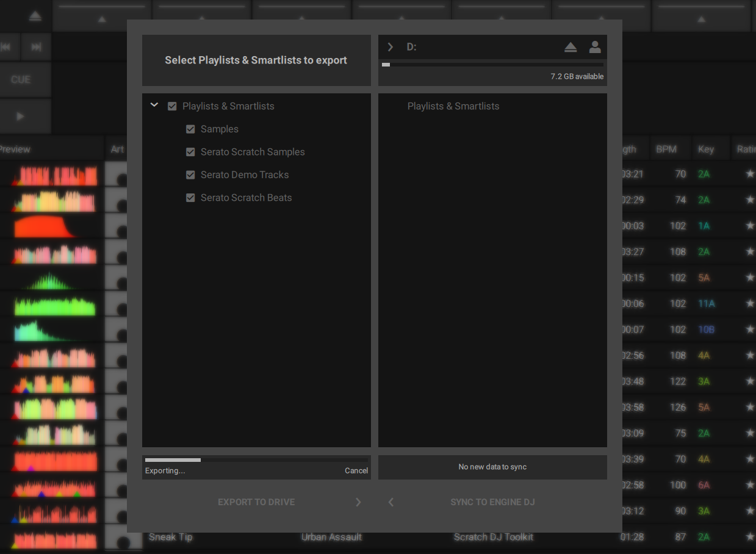Click rating star in the 10B row
This screenshot has height=554, width=756.
tap(750, 329)
